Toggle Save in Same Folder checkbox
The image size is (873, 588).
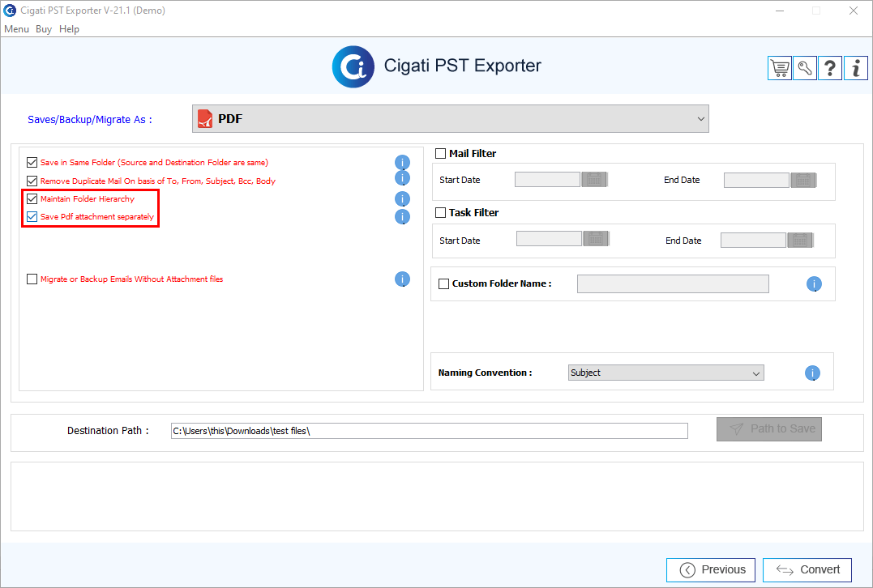pyautogui.click(x=32, y=163)
